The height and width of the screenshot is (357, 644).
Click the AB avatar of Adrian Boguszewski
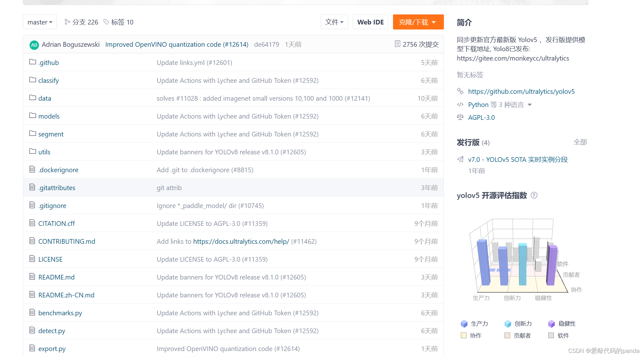(34, 45)
